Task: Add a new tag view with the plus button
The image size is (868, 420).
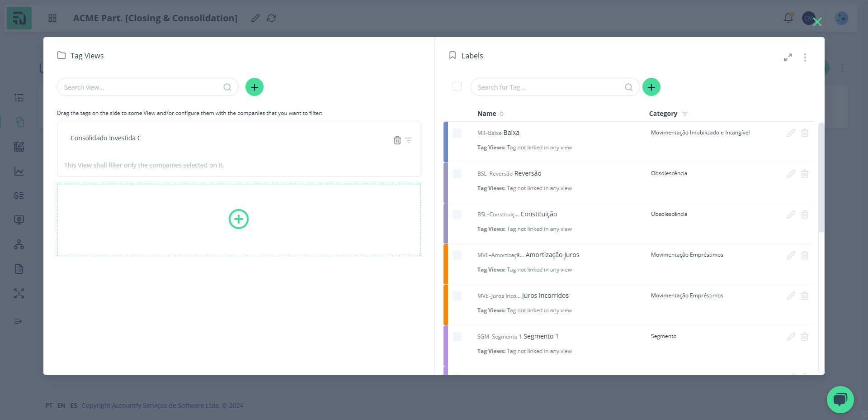Action: (255, 87)
